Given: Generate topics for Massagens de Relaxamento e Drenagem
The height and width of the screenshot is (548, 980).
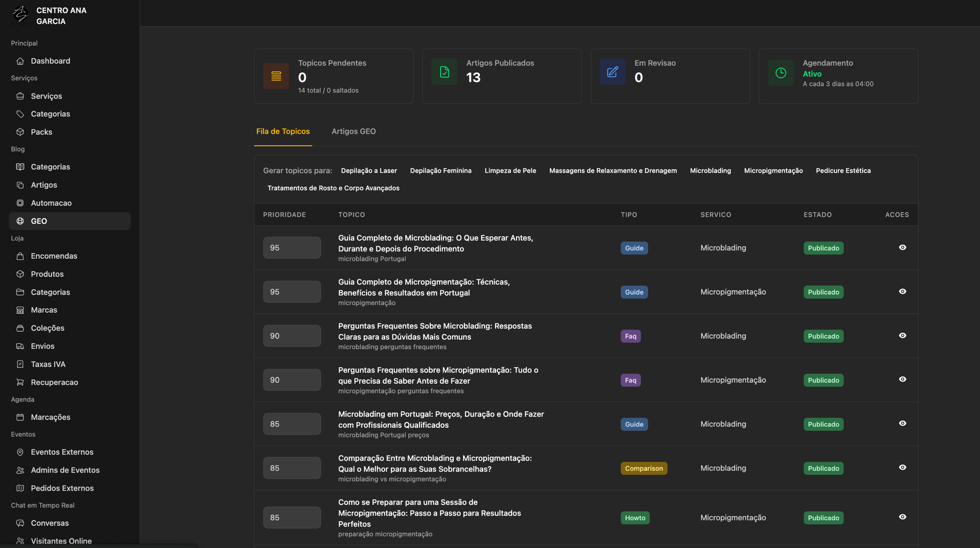Looking at the screenshot, I should (x=613, y=171).
